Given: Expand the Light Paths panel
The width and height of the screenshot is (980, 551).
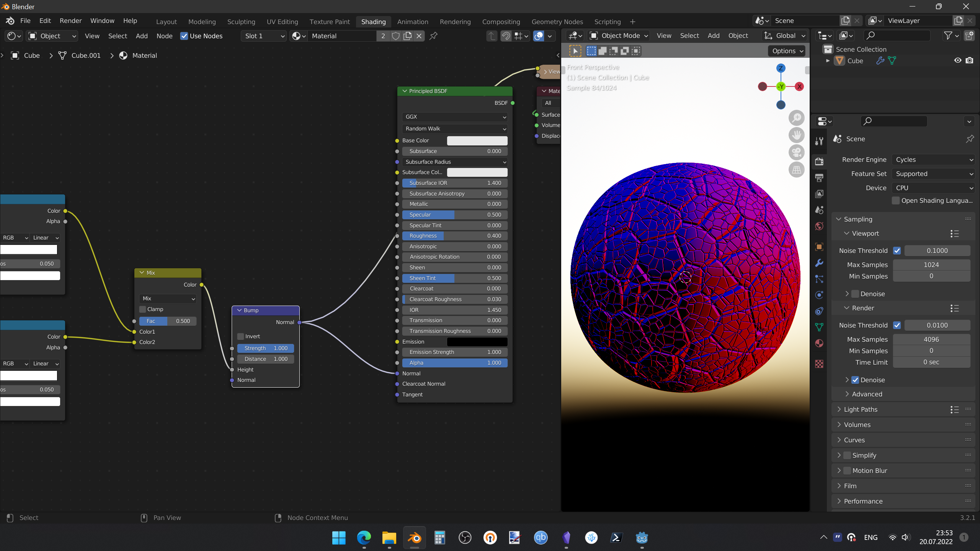Looking at the screenshot, I should click(x=861, y=409).
